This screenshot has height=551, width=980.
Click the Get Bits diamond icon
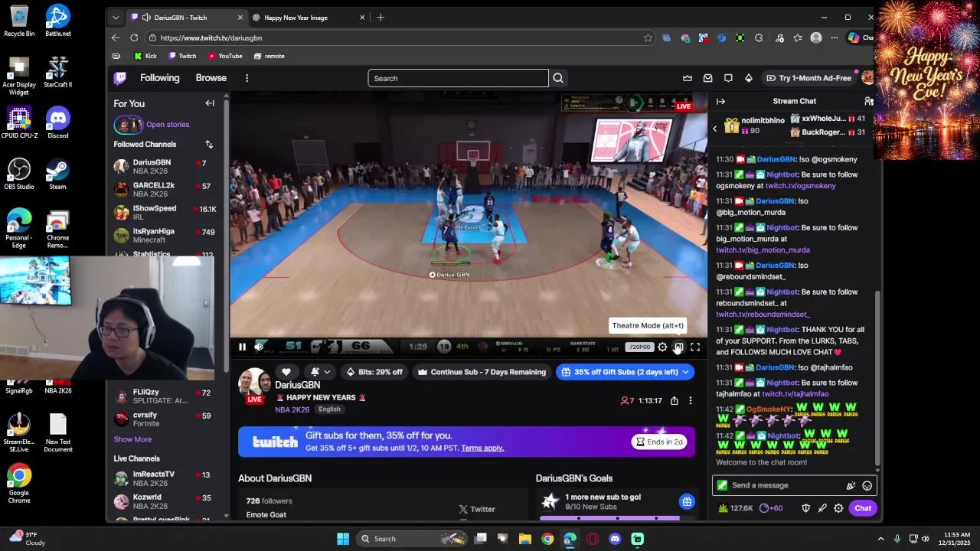point(748,78)
